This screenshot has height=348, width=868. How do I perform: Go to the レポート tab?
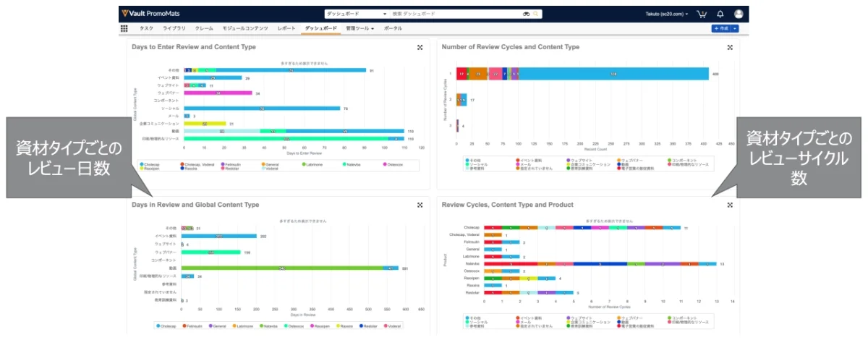(x=286, y=28)
